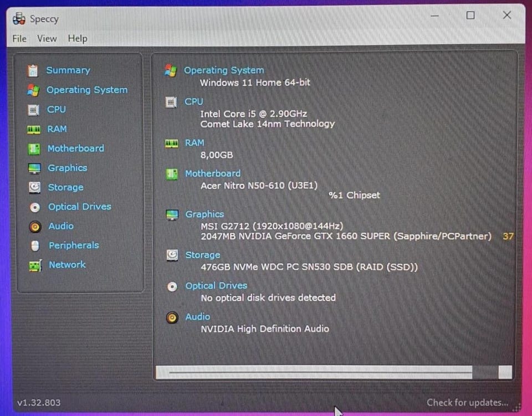Click the 8,00GB RAM value
532x416 pixels.
(x=217, y=155)
